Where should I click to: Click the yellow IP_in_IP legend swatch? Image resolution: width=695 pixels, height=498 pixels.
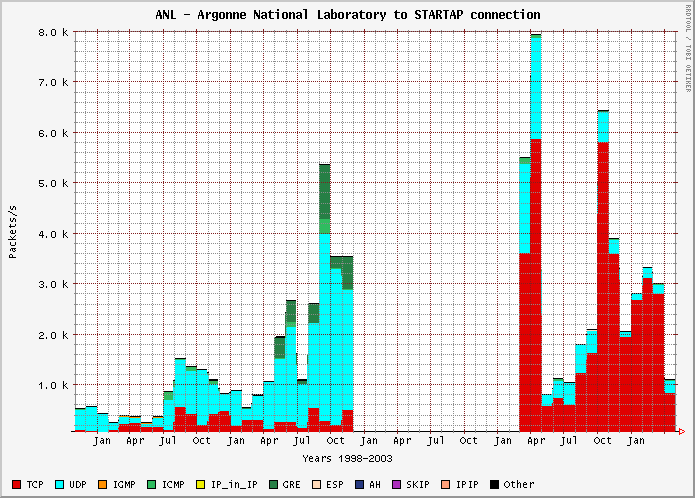(200, 484)
